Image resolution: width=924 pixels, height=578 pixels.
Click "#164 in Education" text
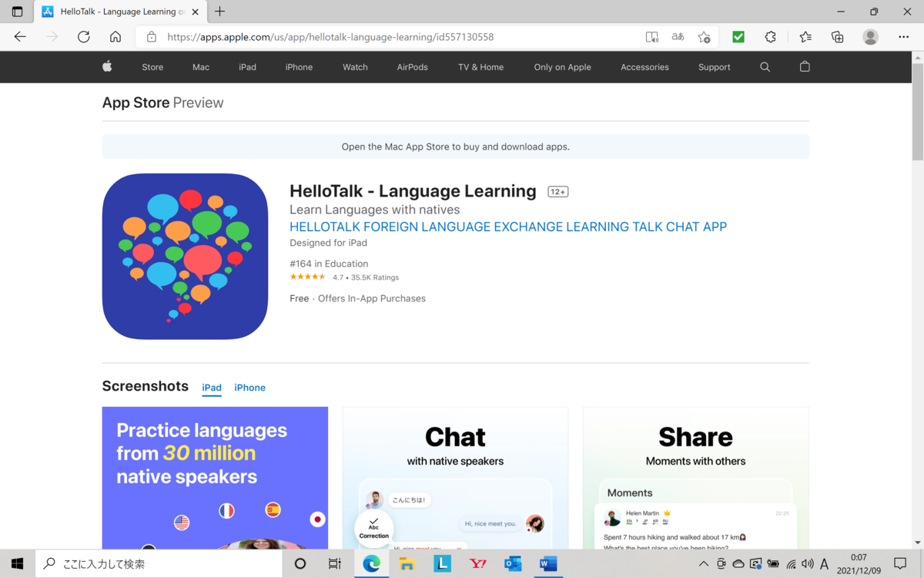329,264
